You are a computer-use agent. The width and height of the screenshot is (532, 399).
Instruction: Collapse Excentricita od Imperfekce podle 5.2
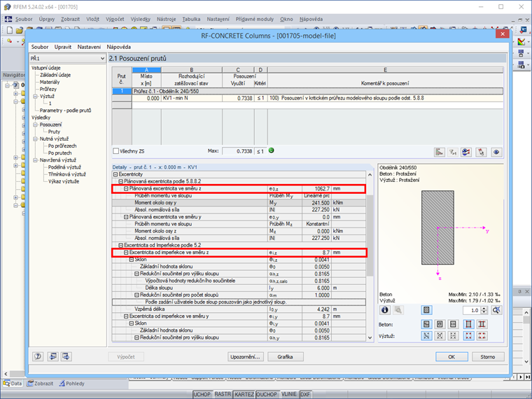coord(121,245)
